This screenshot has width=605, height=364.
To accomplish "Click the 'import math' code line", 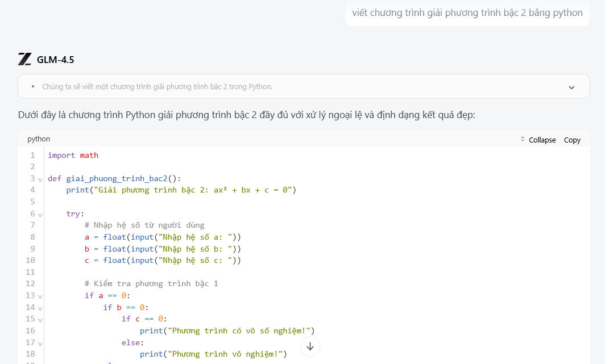I will click(x=73, y=155).
